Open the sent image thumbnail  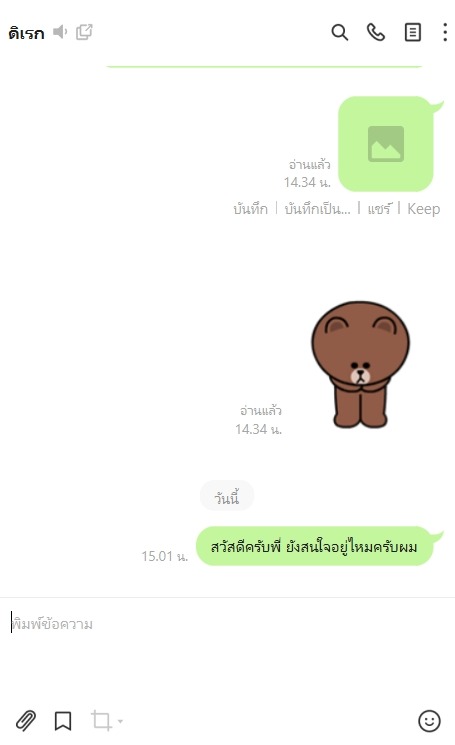[386, 144]
